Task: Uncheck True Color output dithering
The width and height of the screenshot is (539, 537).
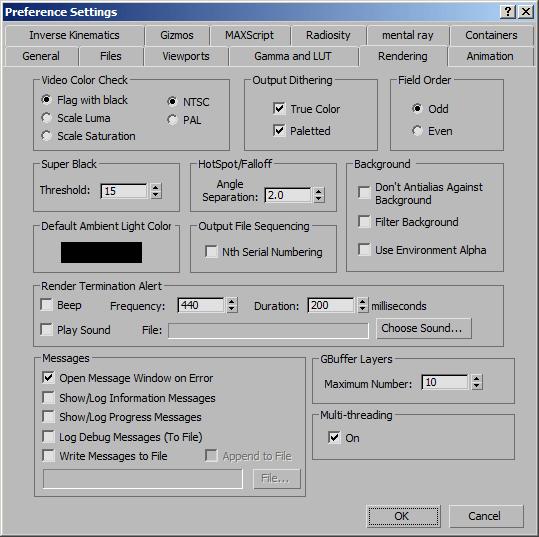Action: 279,109
